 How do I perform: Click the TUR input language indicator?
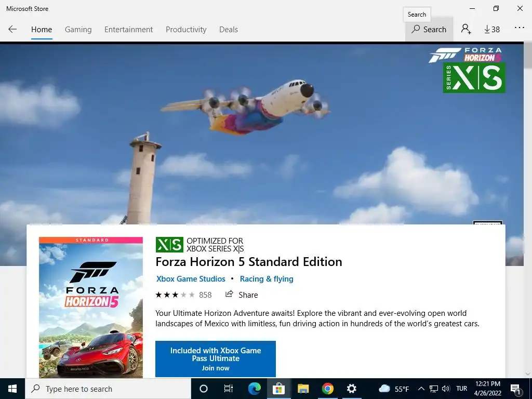click(x=461, y=389)
